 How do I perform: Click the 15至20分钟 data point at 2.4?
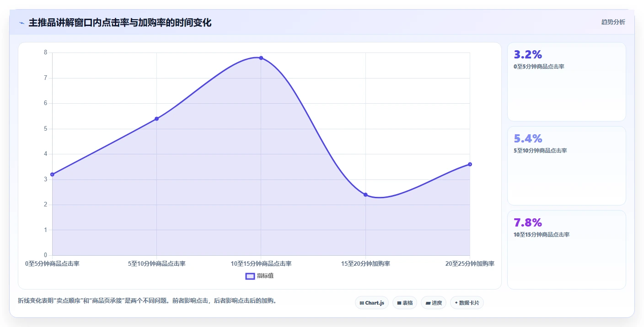click(365, 195)
